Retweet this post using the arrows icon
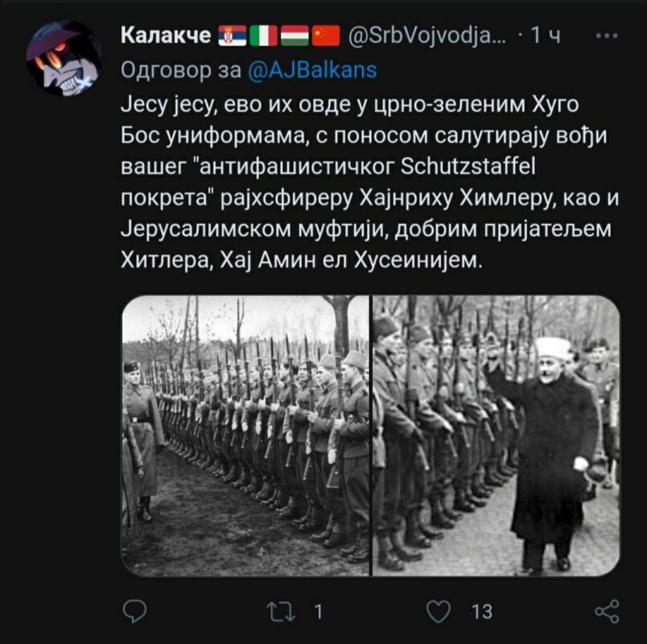647x644 pixels. (x=281, y=612)
